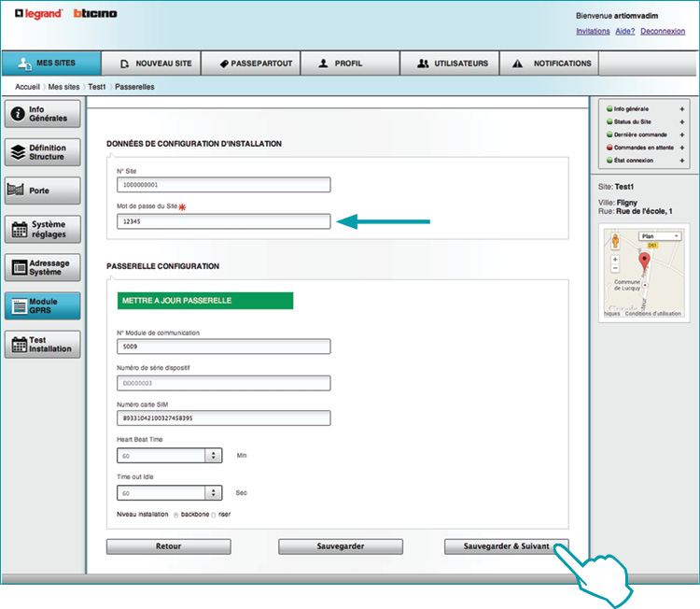This screenshot has width=700, height=609.
Task: Select riser installation level radio
Action: (x=214, y=515)
